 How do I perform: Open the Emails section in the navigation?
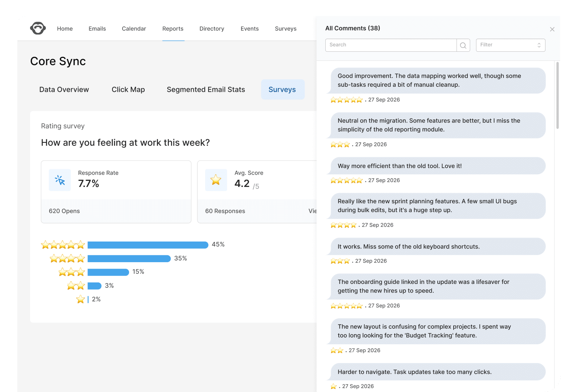click(97, 29)
